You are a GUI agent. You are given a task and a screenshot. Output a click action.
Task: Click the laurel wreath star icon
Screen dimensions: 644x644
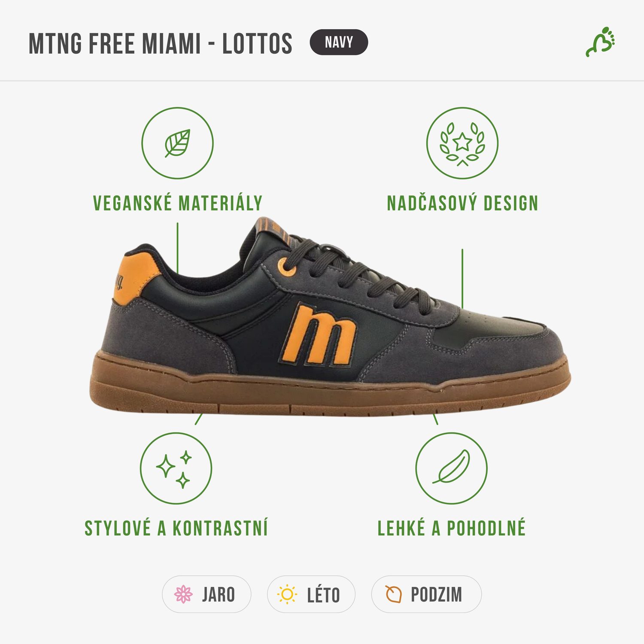point(462,143)
